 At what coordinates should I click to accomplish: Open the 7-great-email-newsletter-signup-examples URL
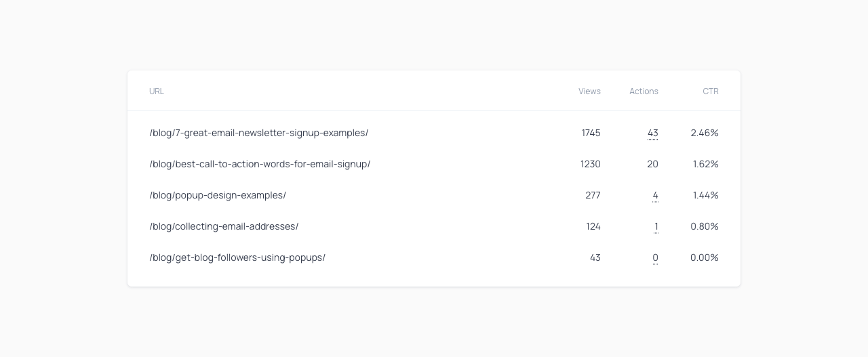tap(258, 133)
